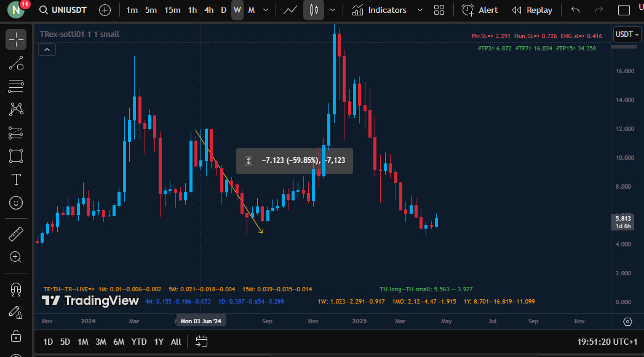
Task: Open the Fibonacci retracement tool
Action: coord(16,86)
